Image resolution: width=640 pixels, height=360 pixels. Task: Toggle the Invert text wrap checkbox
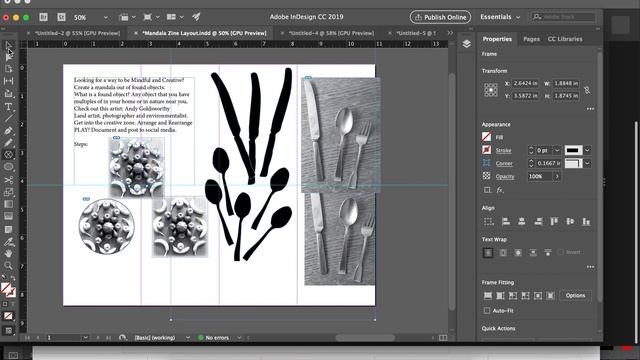561,252
